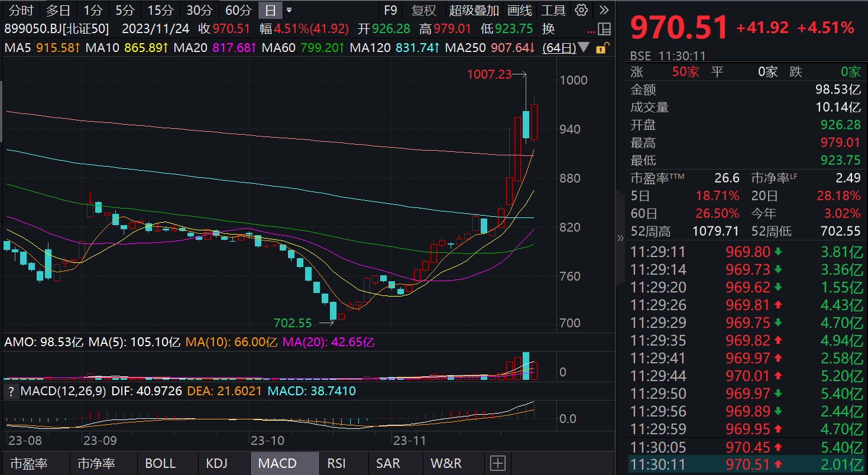Image resolution: width=868 pixels, height=475 pixels.
Task: Click the 换 turnover label
Action: click(x=548, y=28)
